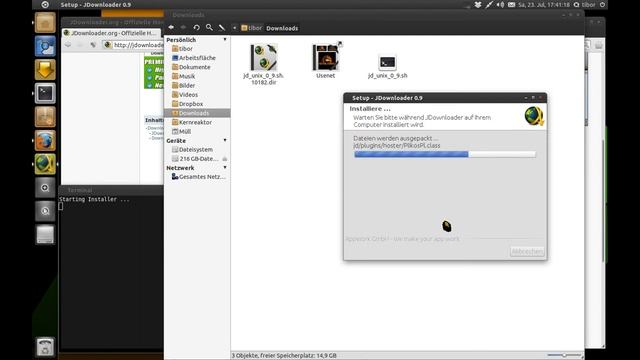640x360 pixels.
Task: Open Müll trash in the sidebar
Action: click(x=197, y=131)
